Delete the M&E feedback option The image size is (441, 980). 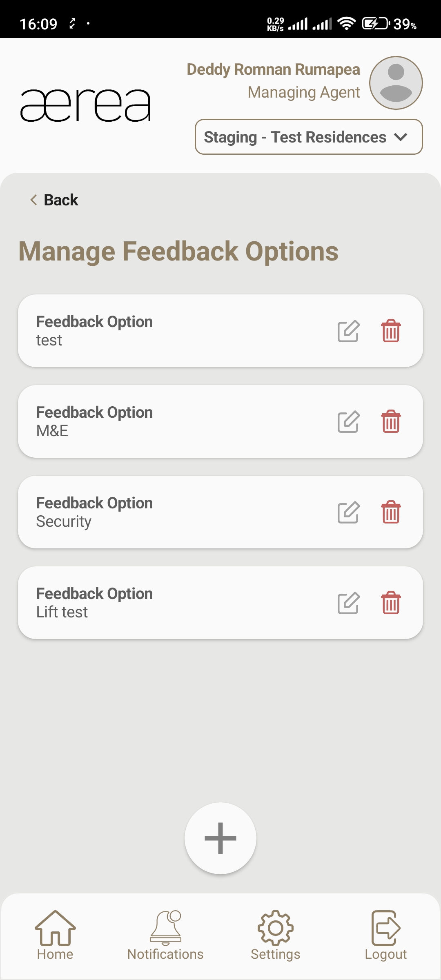point(391,422)
